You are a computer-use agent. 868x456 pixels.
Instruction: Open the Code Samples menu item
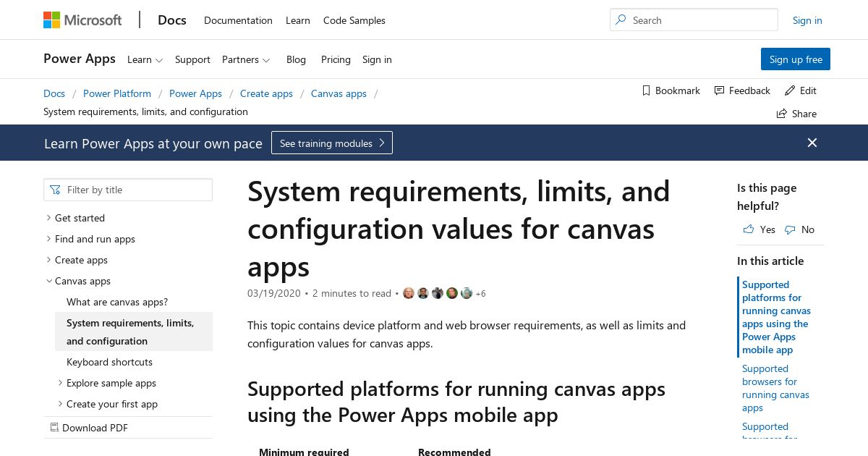(354, 20)
